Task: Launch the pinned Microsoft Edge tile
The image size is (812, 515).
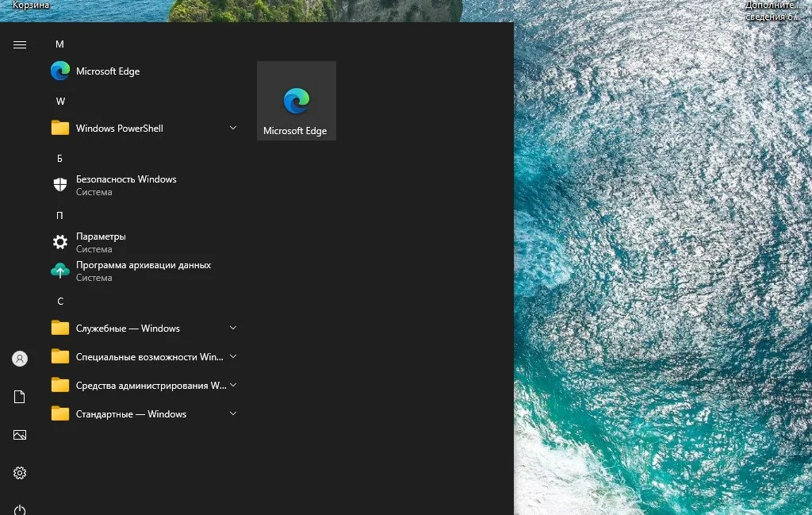Action: [296, 101]
